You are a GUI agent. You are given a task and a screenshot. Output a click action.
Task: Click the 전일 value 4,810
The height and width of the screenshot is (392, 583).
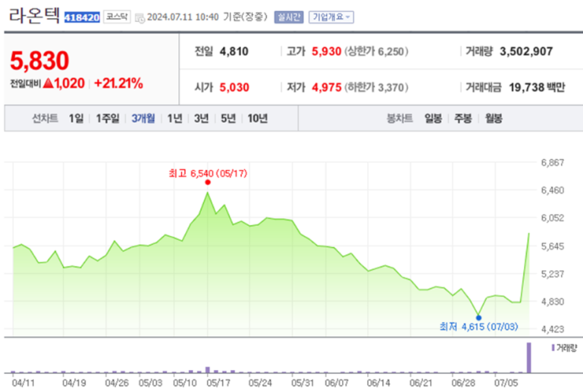(234, 51)
